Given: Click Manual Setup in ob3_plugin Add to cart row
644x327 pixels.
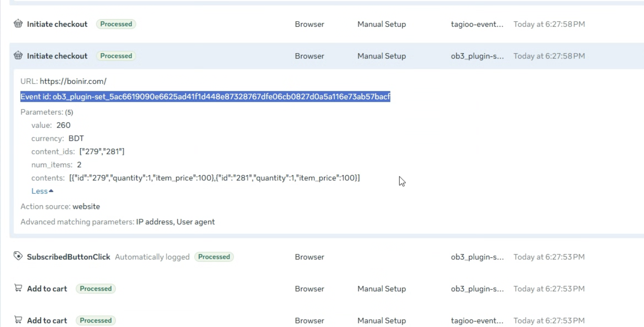Looking at the screenshot, I should coord(381,289).
